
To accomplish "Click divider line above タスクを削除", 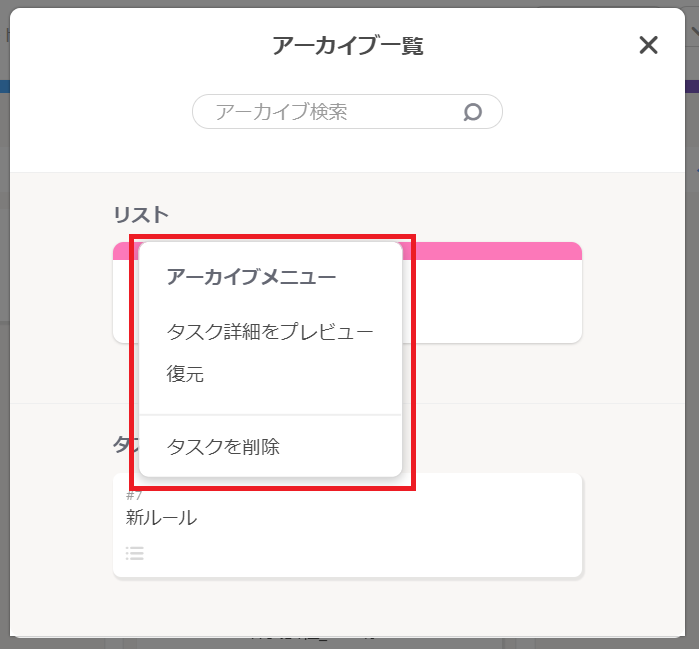I will coord(270,415).
